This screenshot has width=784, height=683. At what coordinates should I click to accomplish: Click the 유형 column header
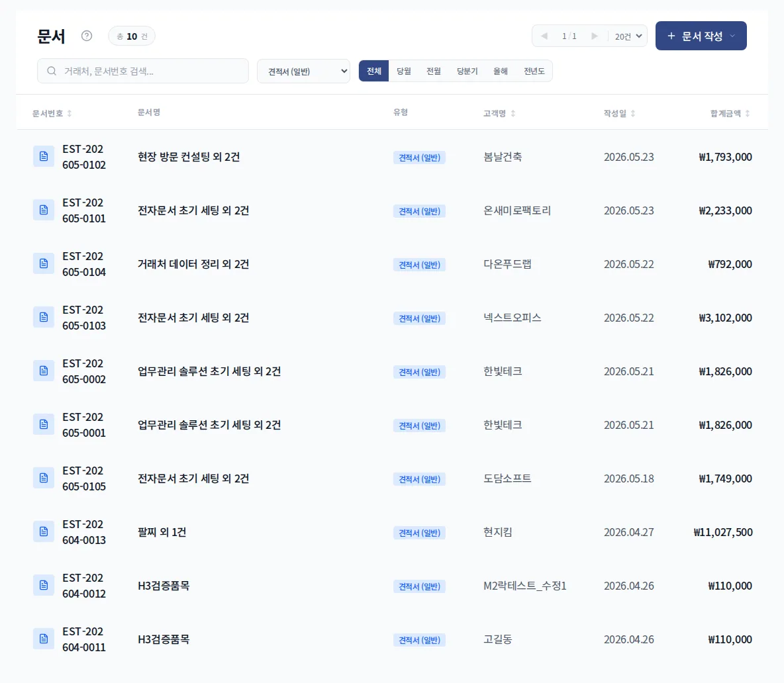click(401, 113)
